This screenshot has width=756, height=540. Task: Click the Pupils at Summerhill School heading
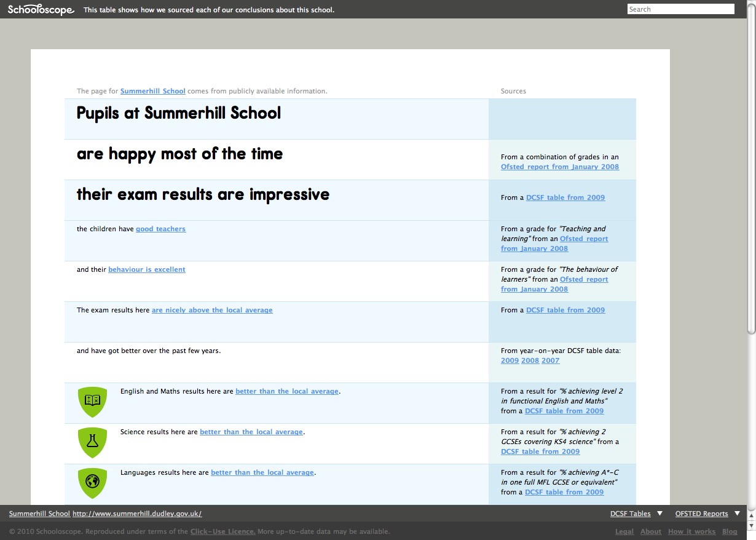pos(179,113)
